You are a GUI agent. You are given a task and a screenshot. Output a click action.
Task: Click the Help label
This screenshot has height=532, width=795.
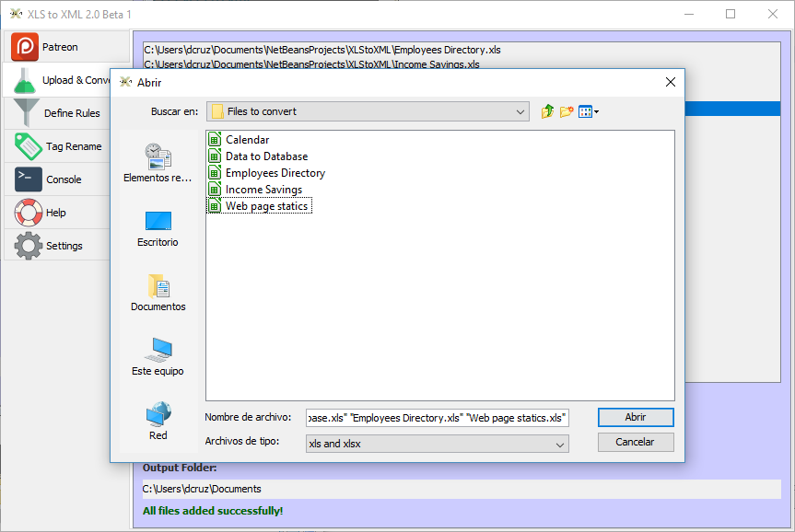tap(56, 213)
